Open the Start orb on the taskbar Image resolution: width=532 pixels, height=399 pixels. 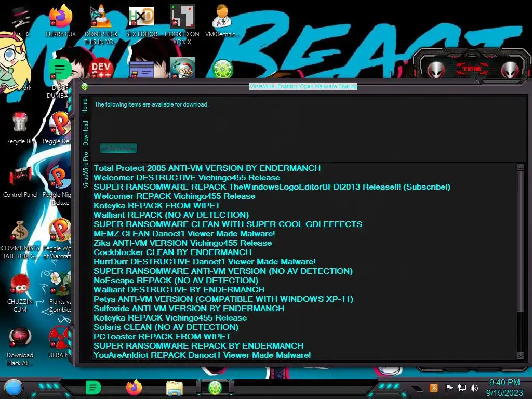[x=14, y=388]
